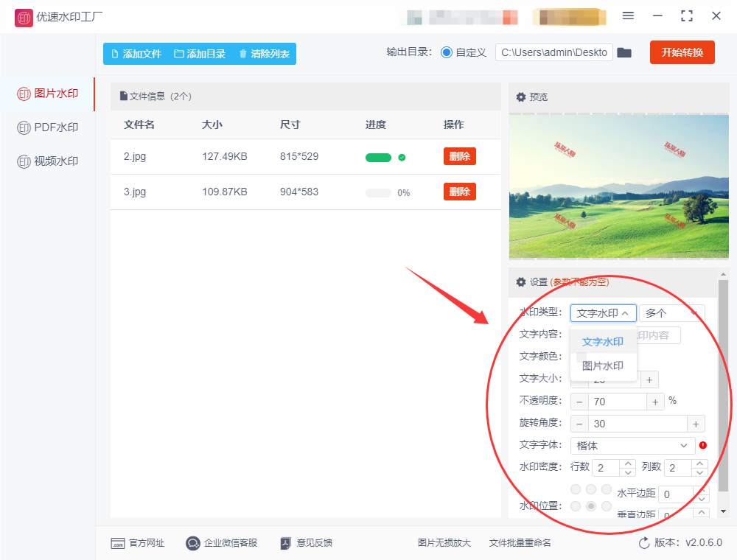Increase 旋转角度 with plus button
The image size is (737, 560).
coord(696,424)
